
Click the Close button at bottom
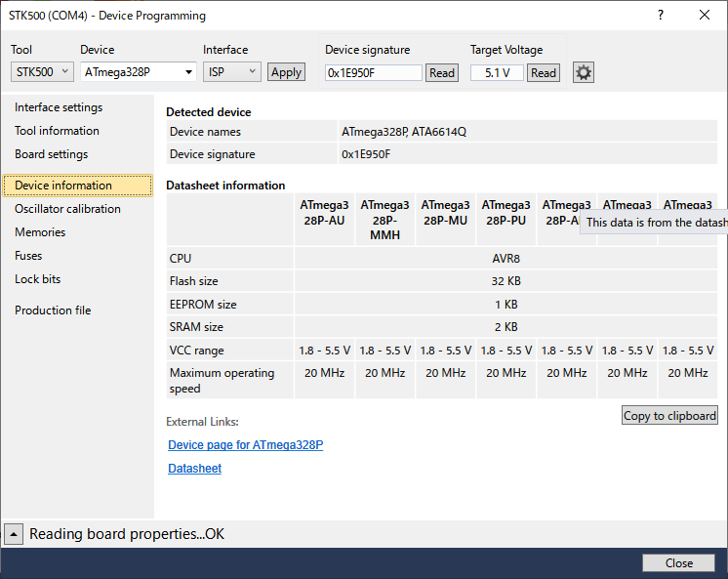[x=679, y=563]
